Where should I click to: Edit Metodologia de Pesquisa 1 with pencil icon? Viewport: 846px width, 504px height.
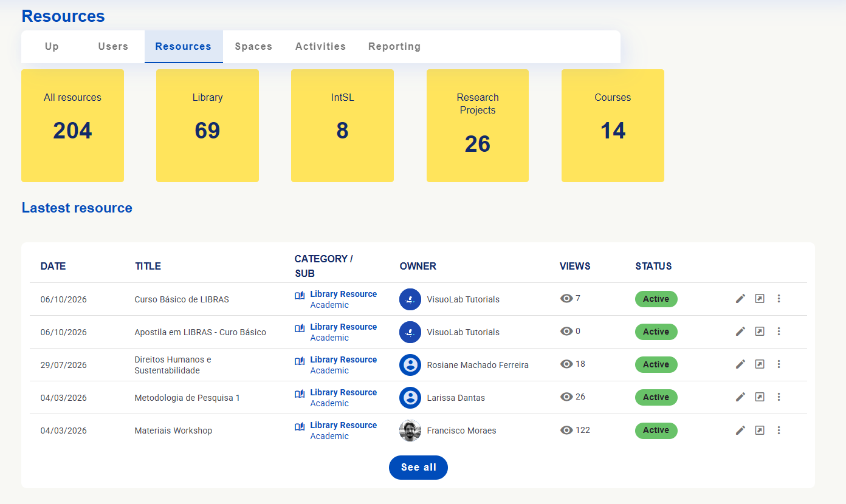(x=740, y=397)
